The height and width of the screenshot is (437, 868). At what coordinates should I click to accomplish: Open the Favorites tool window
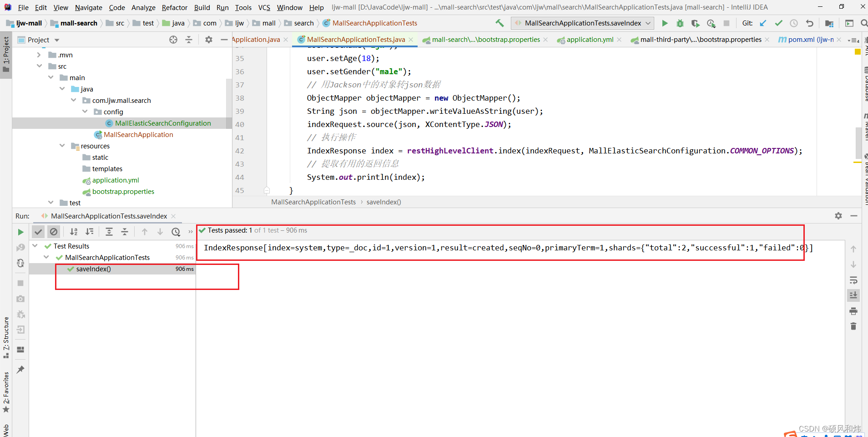point(6,391)
